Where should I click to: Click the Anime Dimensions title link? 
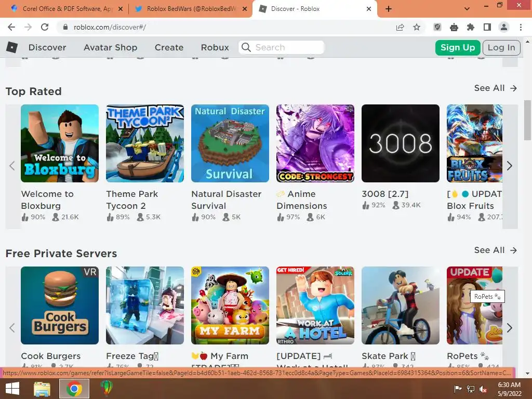click(x=302, y=200)
